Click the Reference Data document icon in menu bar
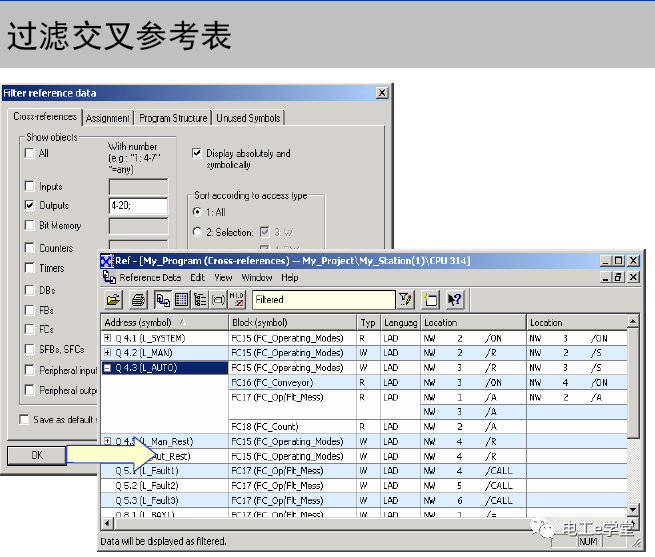Viewport: 655px width, 557px height. (x=109, y=277)
